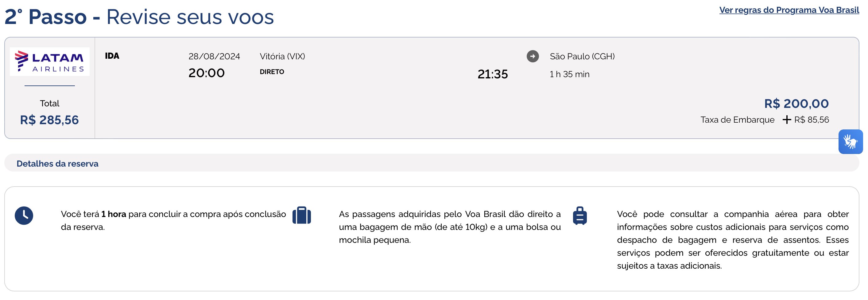
Task: Click the 1 h 35 min duration
Action: coord(569,74)
